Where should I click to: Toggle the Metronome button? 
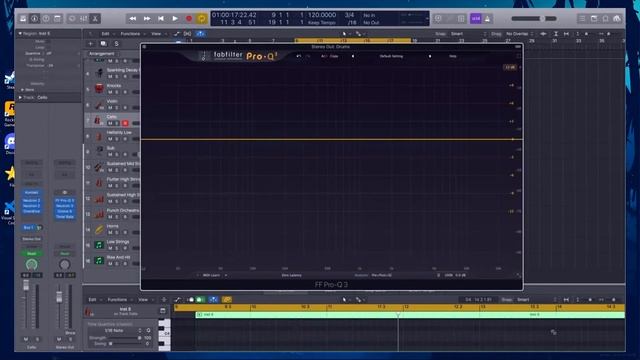tap(487, 18)
